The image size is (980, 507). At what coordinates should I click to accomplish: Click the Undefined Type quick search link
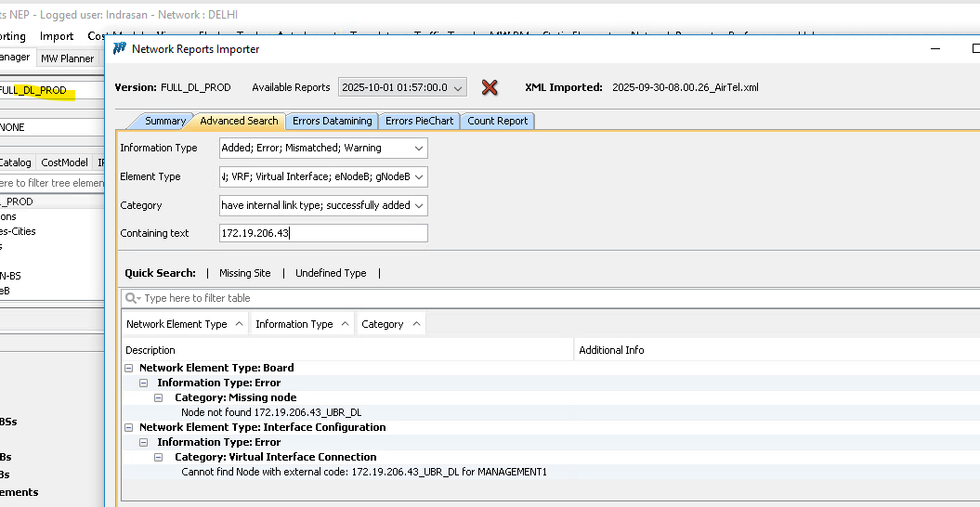331,273
